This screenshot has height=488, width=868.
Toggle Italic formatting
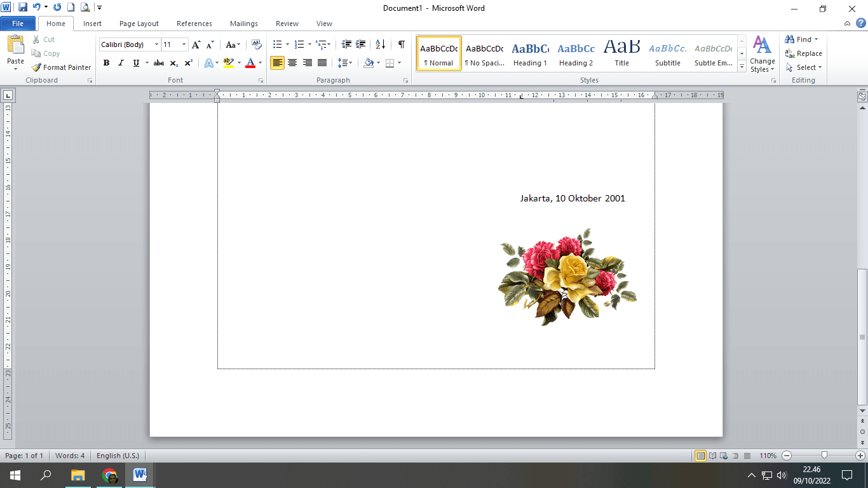point(121,63)
